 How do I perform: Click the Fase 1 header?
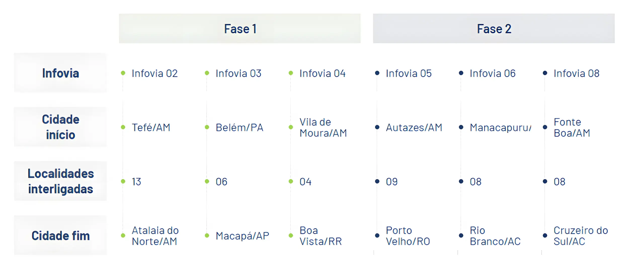(240, 29)
